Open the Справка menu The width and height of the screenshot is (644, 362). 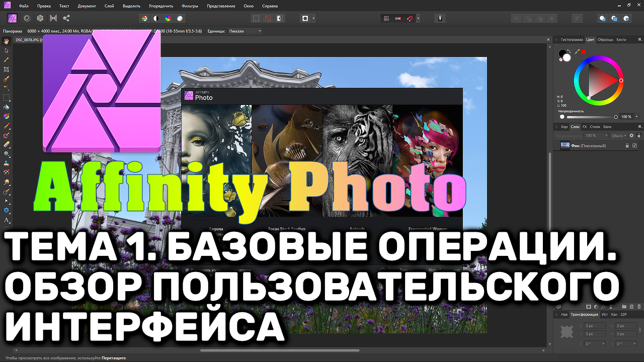click(x=270, y=6)
